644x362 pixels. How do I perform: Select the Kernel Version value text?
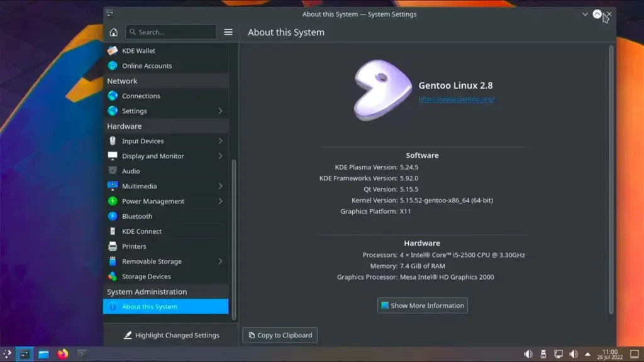[447, 200]
